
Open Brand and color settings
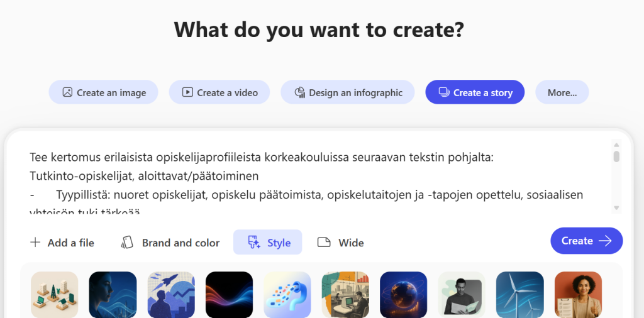170,243
